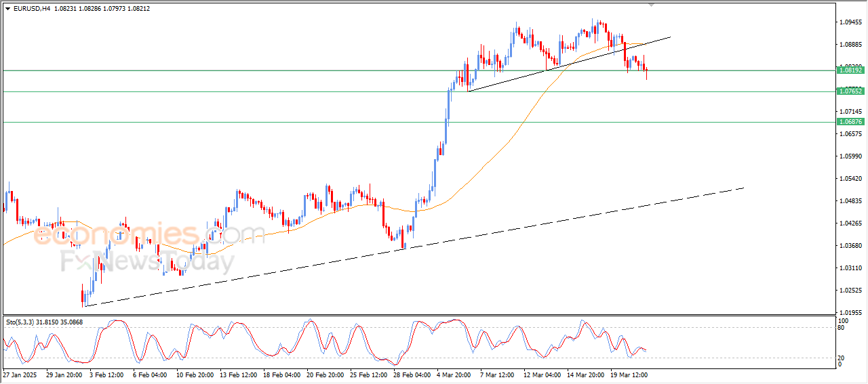Screen dimensions: 868x384
Task: Click the 1.04835 price axis label
Action: 850,201
